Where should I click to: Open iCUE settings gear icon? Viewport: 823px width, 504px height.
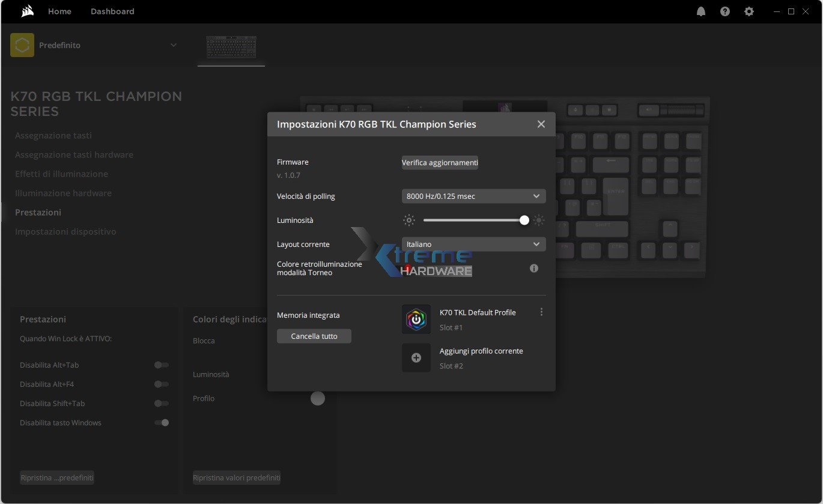(749, 11)
